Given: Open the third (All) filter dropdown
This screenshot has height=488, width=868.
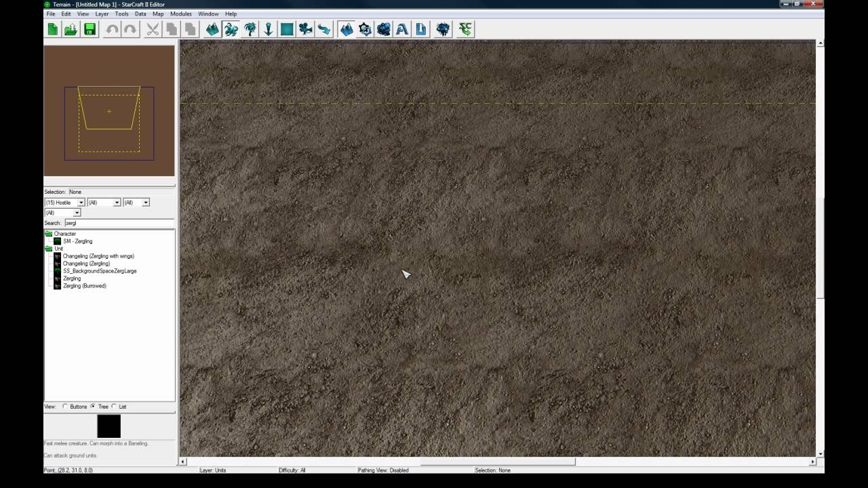Looking at the screenshot, I should (136, 203).
